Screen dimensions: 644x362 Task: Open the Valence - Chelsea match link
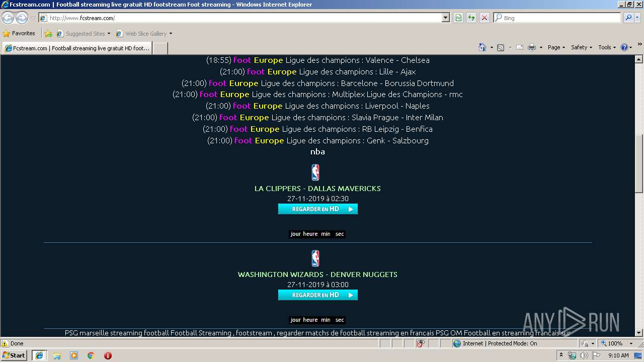pyautogui.click(x=317, y=60)
